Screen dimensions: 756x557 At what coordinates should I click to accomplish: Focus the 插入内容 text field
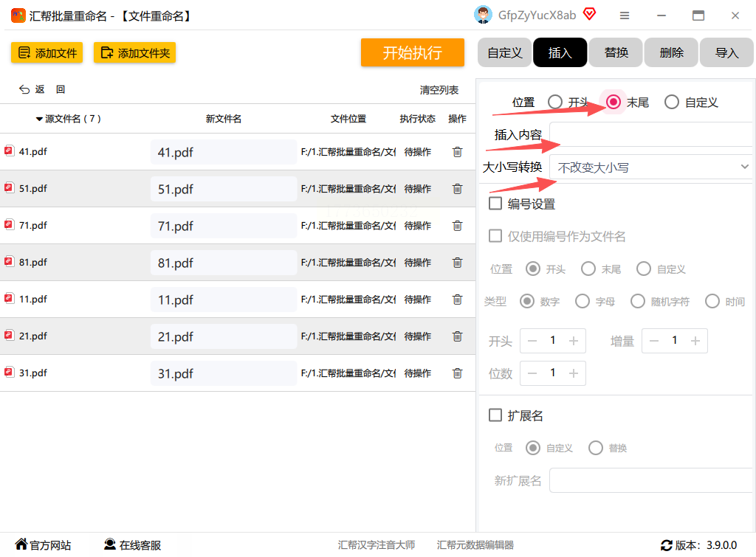pos(651,134)
